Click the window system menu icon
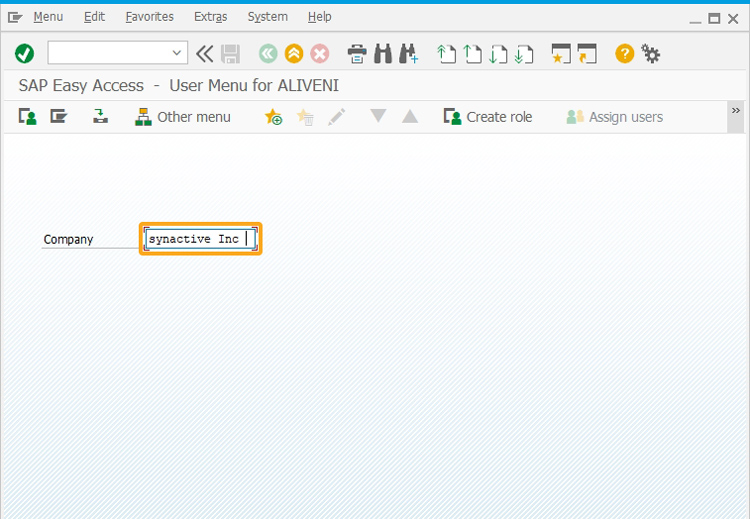This screenshot has height=519, width=750. (15, 18)
